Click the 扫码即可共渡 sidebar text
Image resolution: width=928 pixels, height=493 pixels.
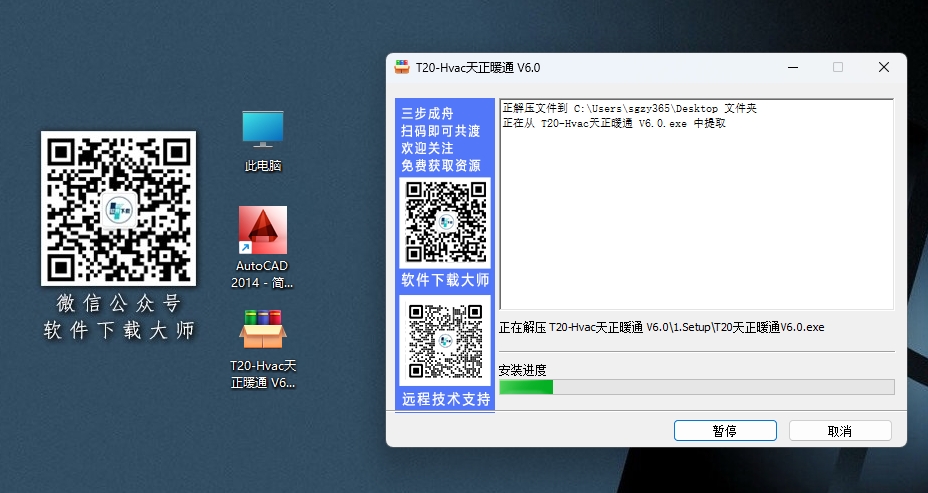441,131
